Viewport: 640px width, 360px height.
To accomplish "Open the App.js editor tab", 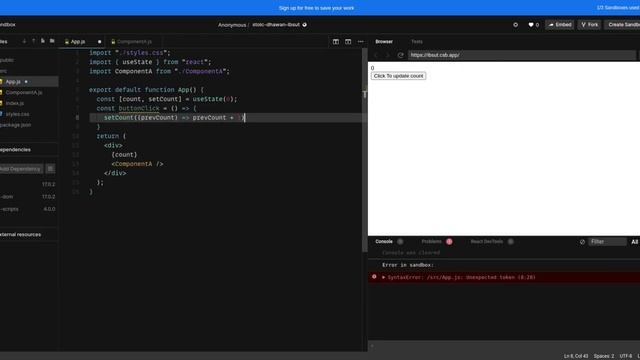I will pos(78,42).
